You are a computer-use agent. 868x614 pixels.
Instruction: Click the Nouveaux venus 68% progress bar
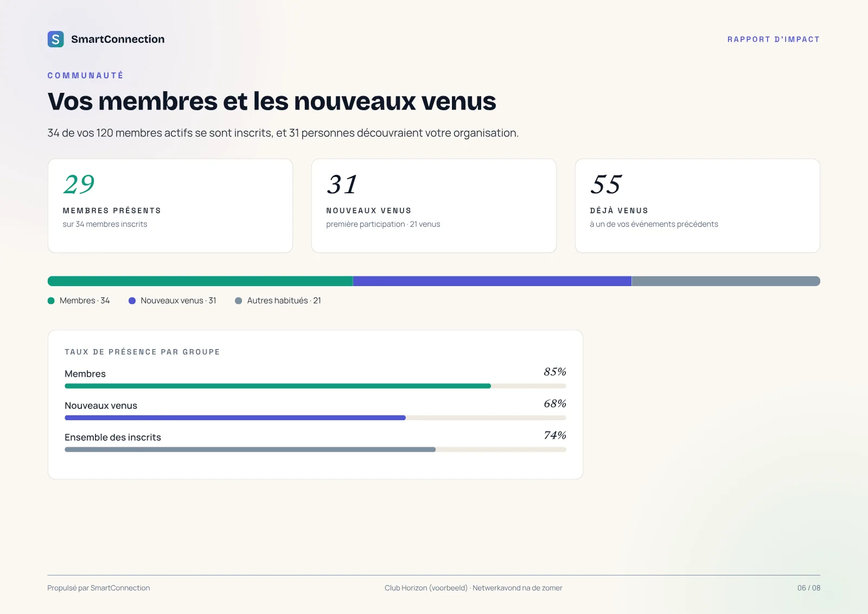point(315,418)
